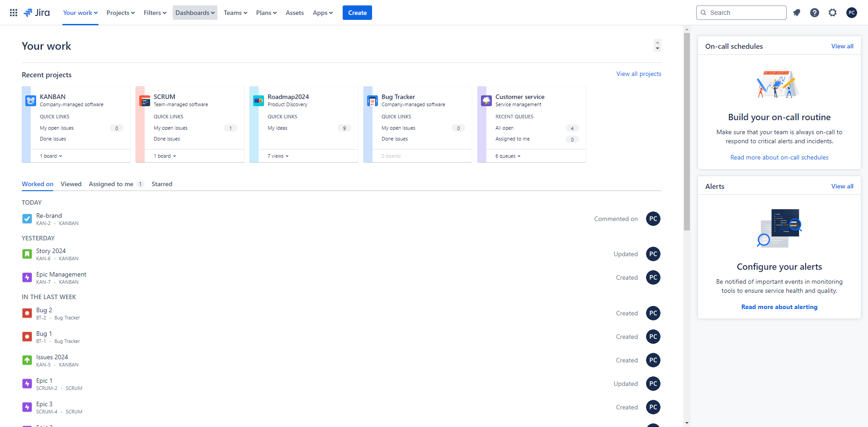The image size is (868, 427).
Task: Click the Jira logo
Action: tap(37, 13)
